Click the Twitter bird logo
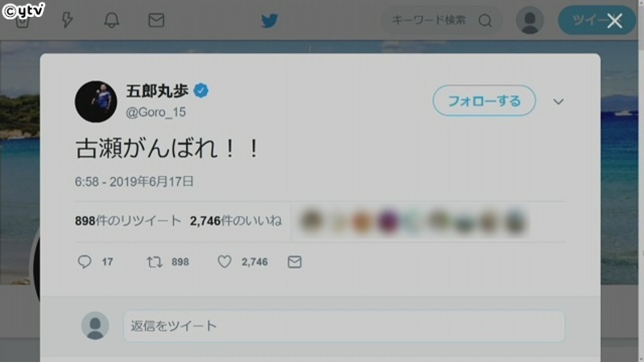This screenshot has height=362, width=644. [x=270, y=21]
